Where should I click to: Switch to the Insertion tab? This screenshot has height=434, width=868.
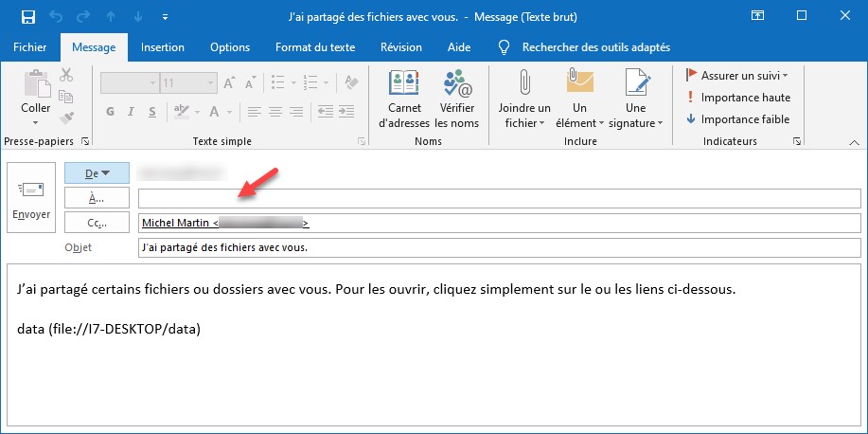point(162,47)
